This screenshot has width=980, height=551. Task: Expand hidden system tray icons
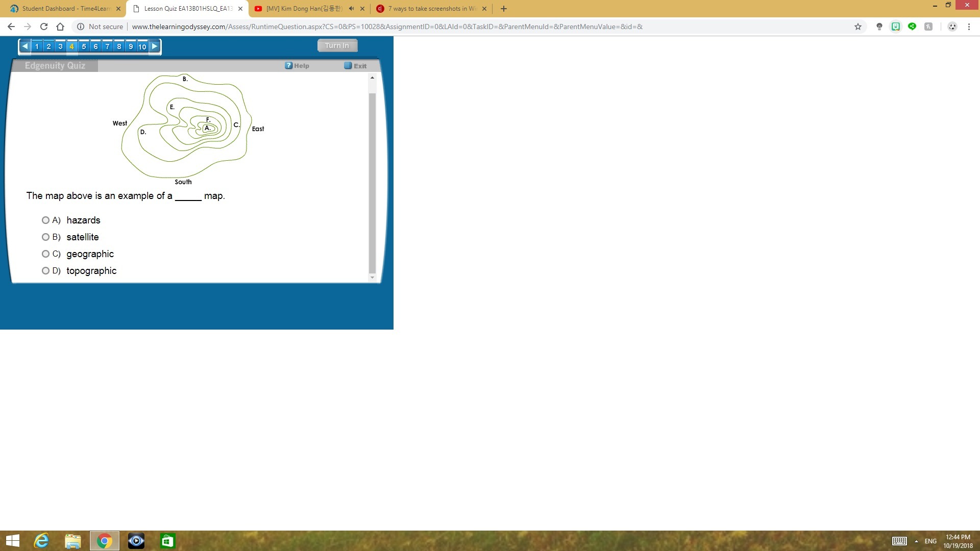(x=916, y=541)
